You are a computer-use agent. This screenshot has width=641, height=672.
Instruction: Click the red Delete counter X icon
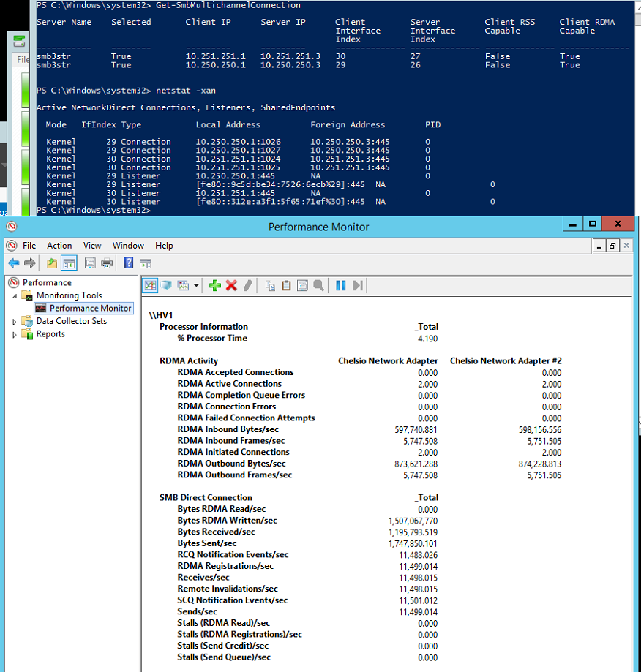pyautogui.click(x=231, y=285)
